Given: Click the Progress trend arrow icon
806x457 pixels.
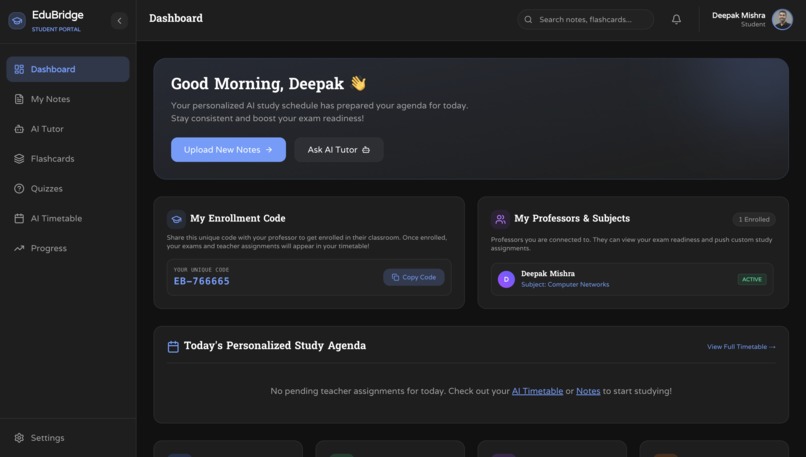Looking at the screenshot, I should point(19,248).
